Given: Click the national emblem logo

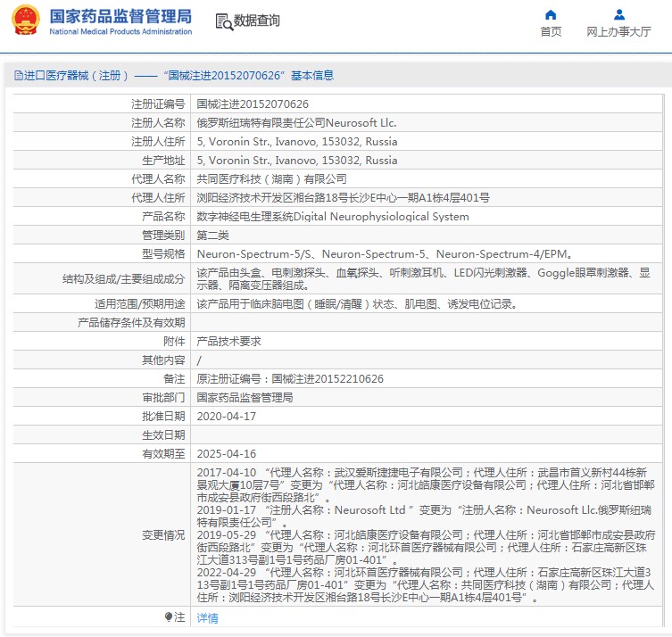Looking at the screenshot, I should (26, 20).
